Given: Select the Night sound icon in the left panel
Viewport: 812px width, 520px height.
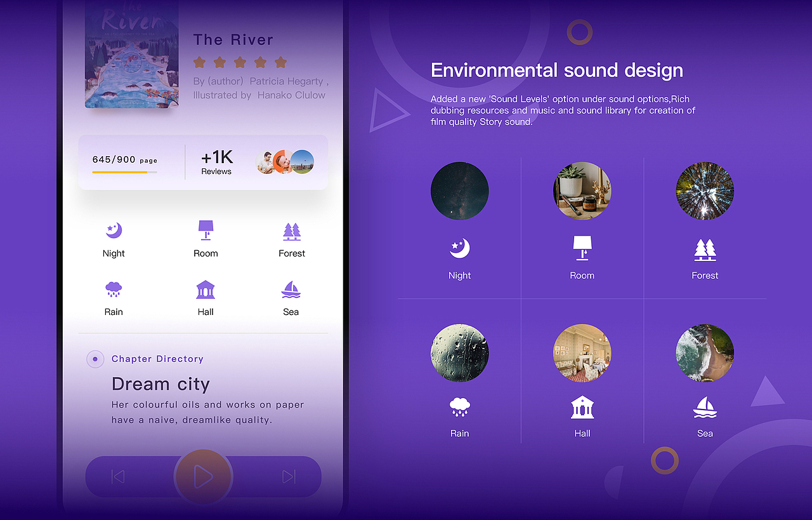Looking at the screenshot, I should tap(114, 230).
